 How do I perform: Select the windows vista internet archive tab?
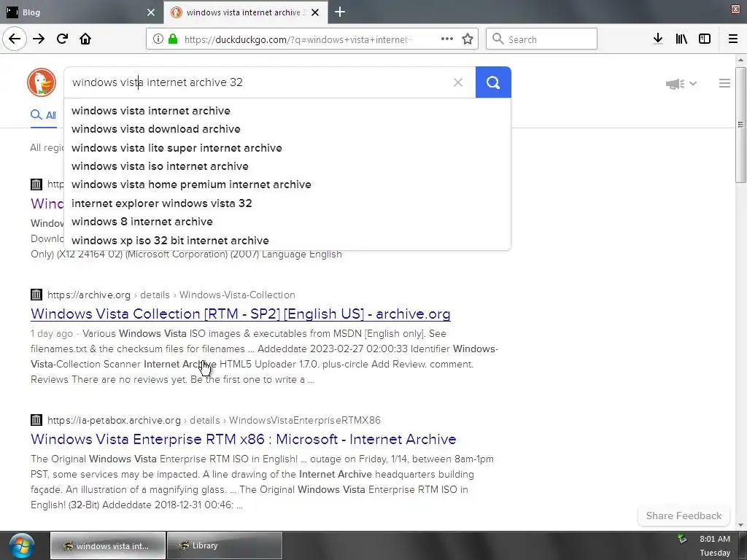pos(245,12)
